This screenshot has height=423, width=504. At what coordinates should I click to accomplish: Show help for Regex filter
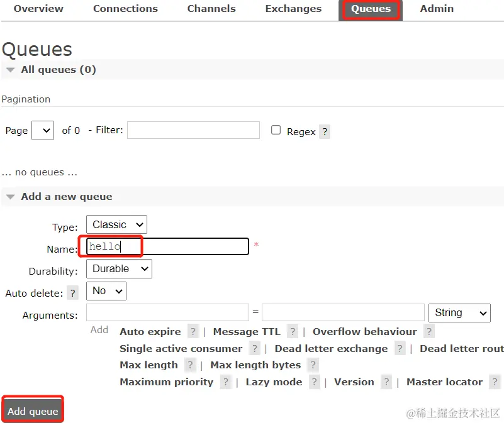pyautogui.click(x=325, y=132)
